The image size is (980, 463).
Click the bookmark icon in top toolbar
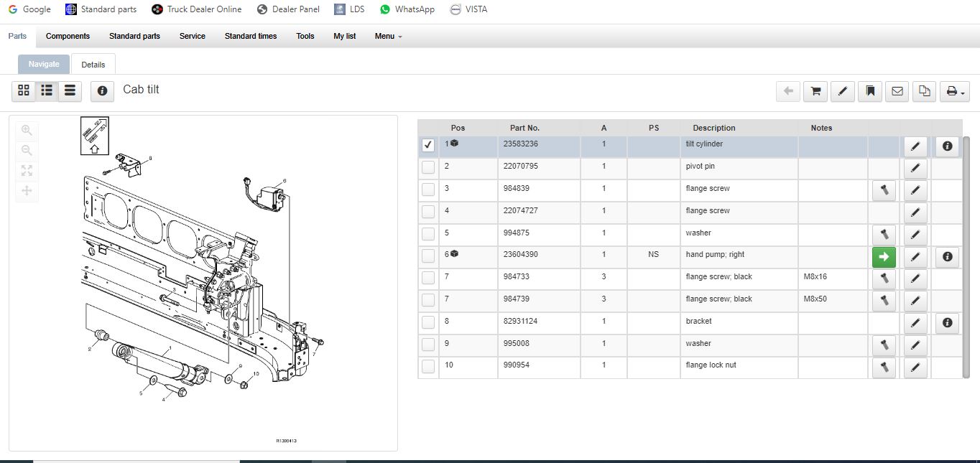[x=870, y=91]
